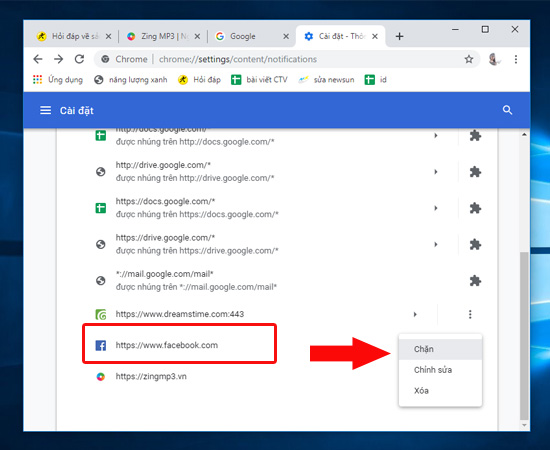Screen dimensions: 550x450
Task: Close the Cài đặt settings tab
Action: point(375,36)
